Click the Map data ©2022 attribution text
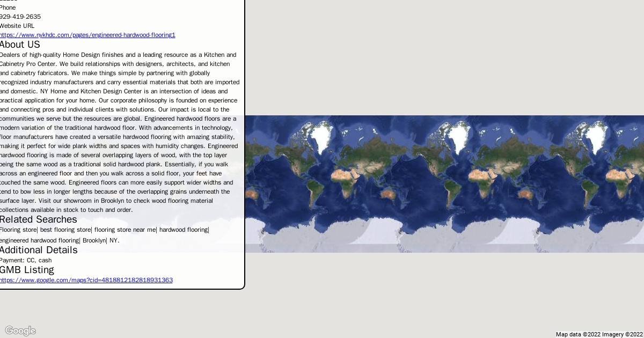644x338 pixels. [x=582, y=334]
